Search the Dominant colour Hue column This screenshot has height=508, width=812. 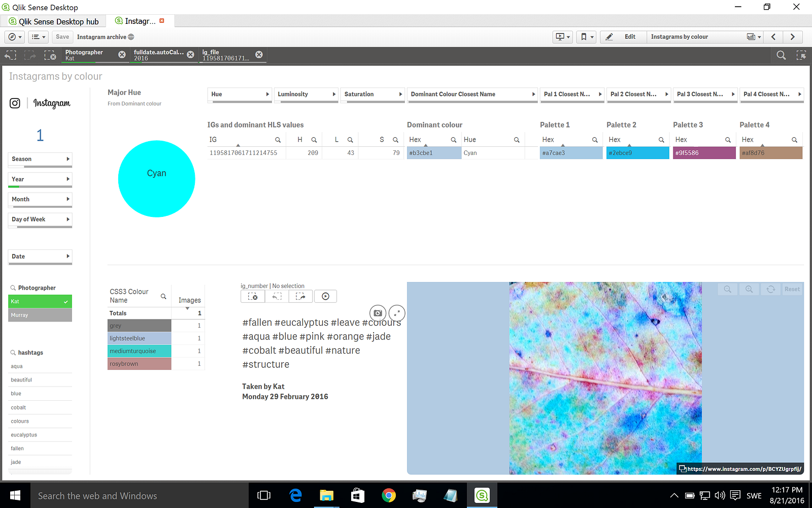(x=517, y=140)
